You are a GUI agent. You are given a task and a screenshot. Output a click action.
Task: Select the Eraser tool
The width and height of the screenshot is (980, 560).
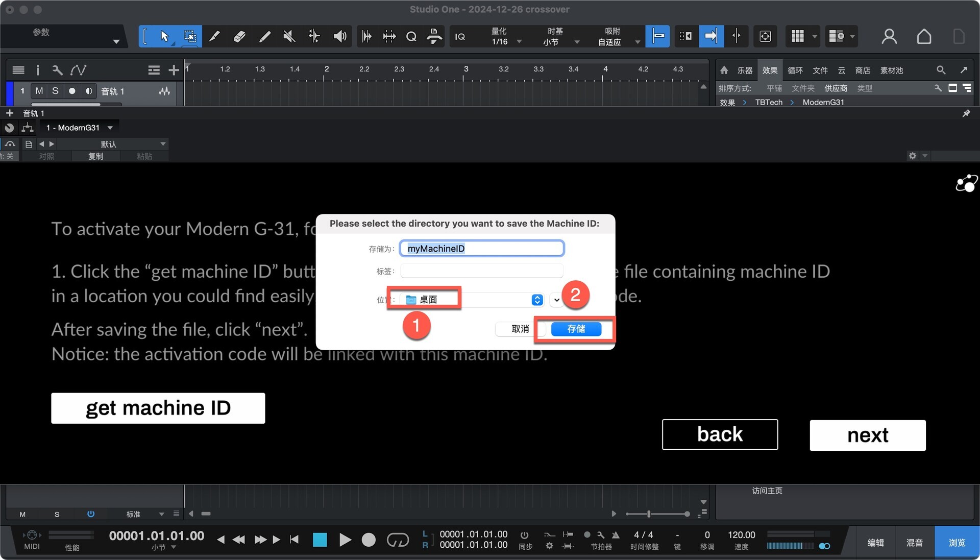[239, 36]
